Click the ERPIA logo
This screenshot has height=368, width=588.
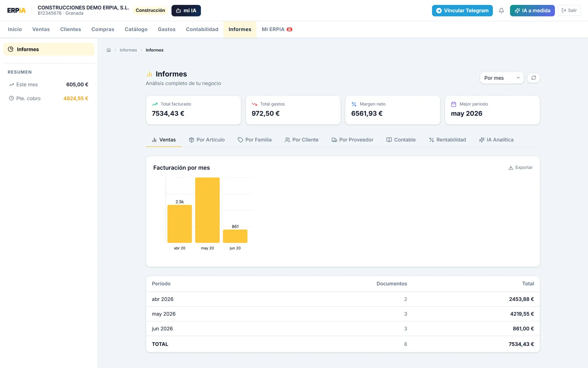tap(16, 11)
